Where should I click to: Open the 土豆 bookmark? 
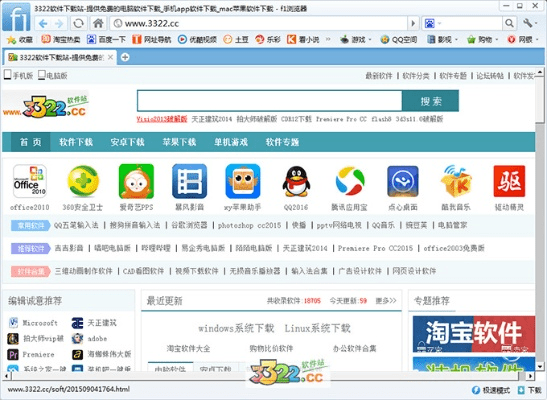point(236,39)
